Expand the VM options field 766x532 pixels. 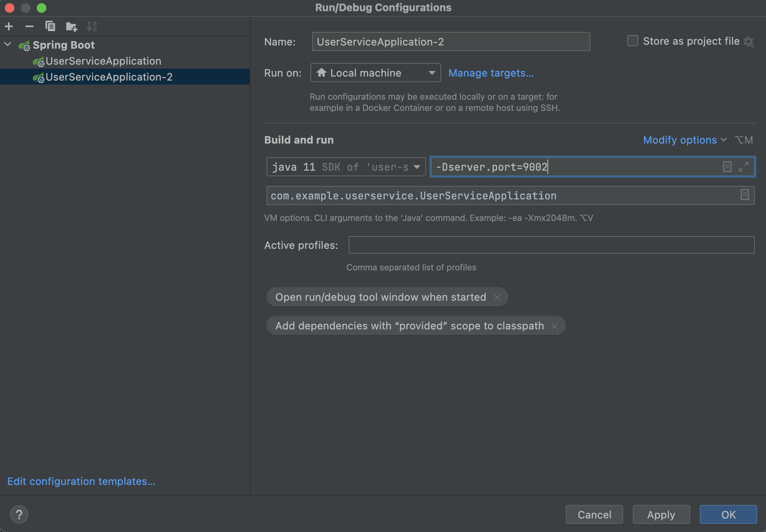click(x=743, y=167)
